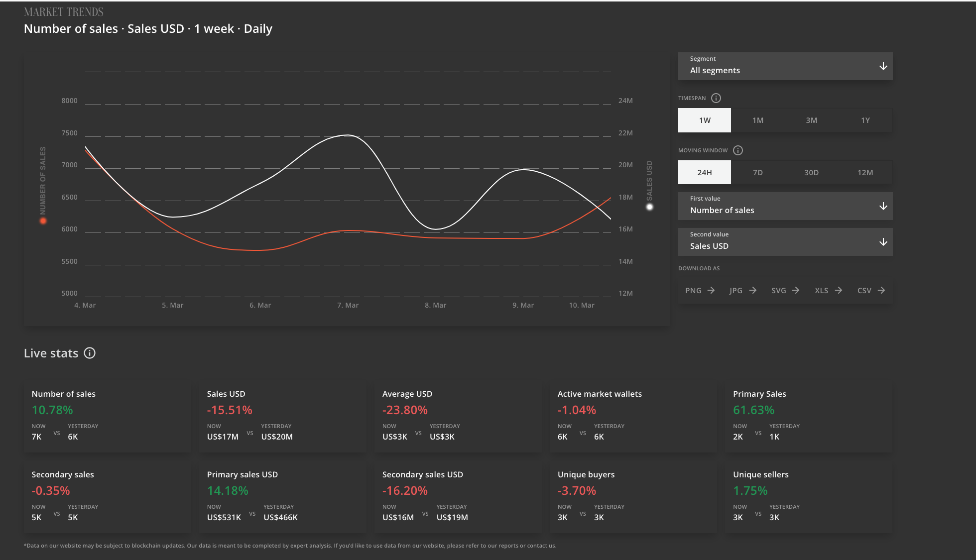The image size is (976, 560).
Task: Choose the 3M timespan tab
Action: pos(812,120)
